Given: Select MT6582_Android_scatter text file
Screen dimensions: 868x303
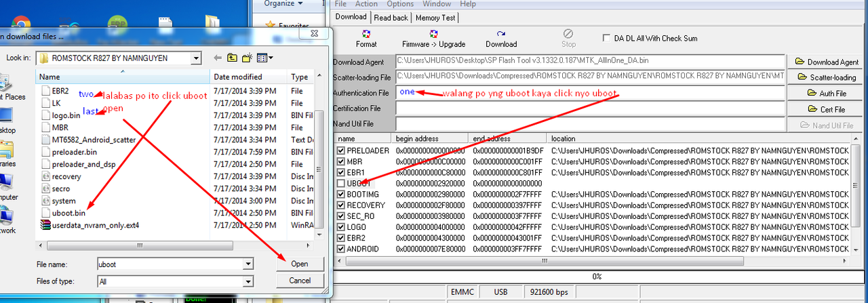Looking at the screenshot, I should pos(88,140).
